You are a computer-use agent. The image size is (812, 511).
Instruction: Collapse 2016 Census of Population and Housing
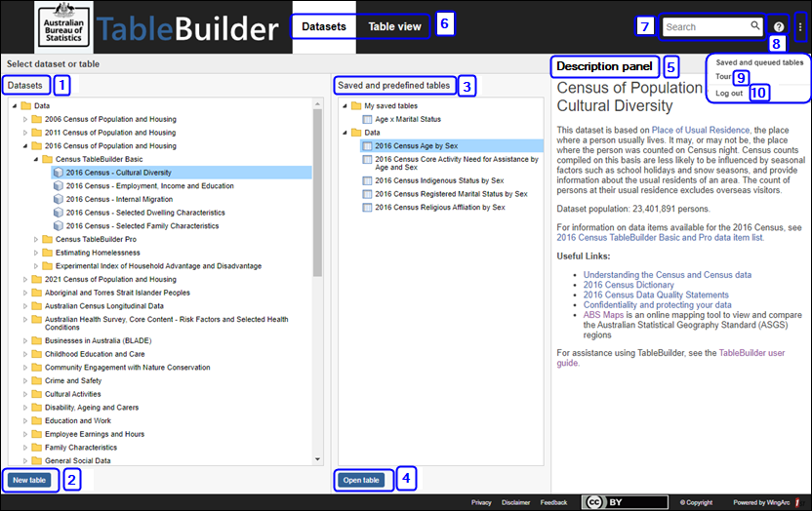coord(24,146)
